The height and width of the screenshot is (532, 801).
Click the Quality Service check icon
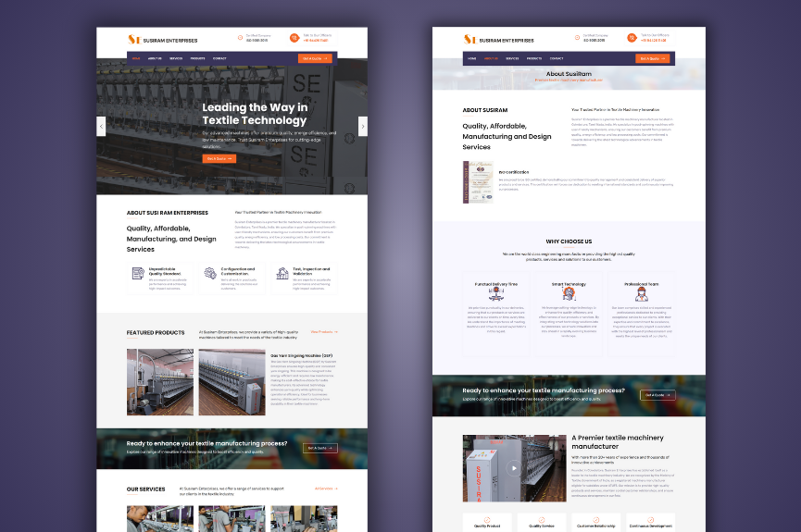point(542,520)
